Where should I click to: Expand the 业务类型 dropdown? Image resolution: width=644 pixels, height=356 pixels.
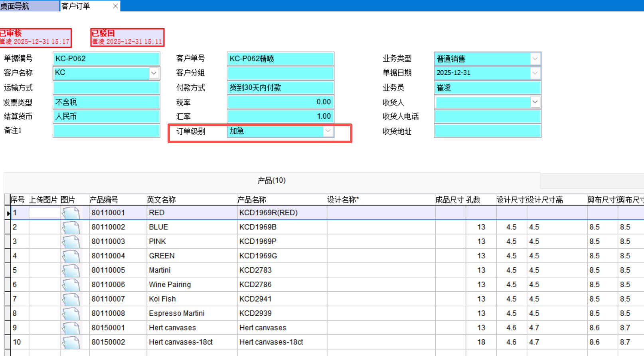[535, 59]
